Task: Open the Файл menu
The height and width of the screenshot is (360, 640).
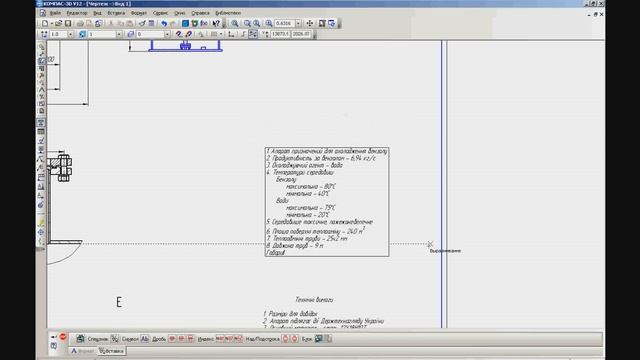Action: pos(55,13)
